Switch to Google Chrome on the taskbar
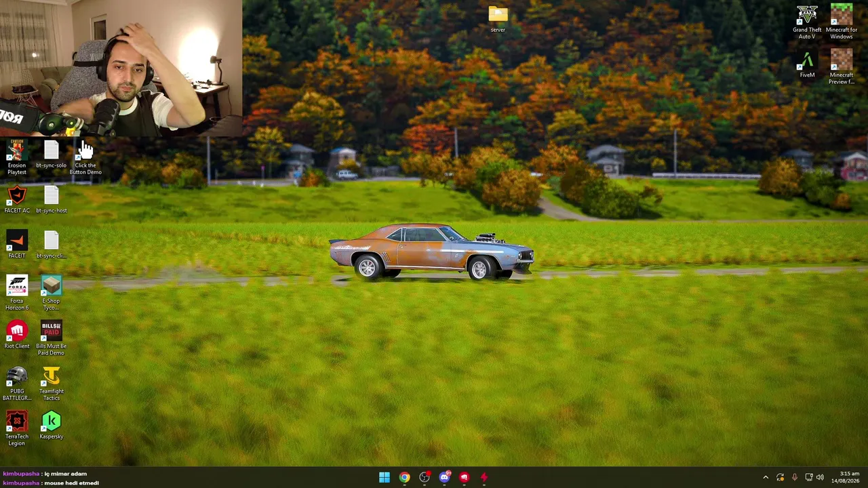The width and height of the screenshot is (868, 488). 404,477
